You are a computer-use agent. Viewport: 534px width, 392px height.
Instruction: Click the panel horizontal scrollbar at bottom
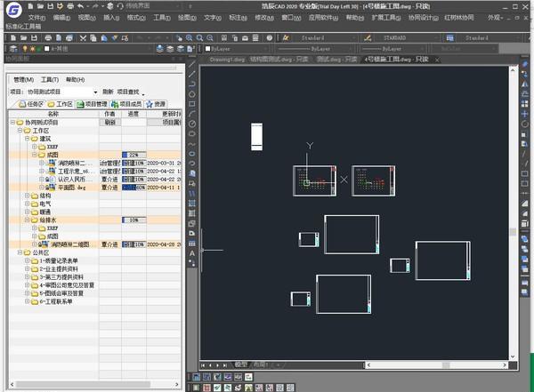point(83,384)
